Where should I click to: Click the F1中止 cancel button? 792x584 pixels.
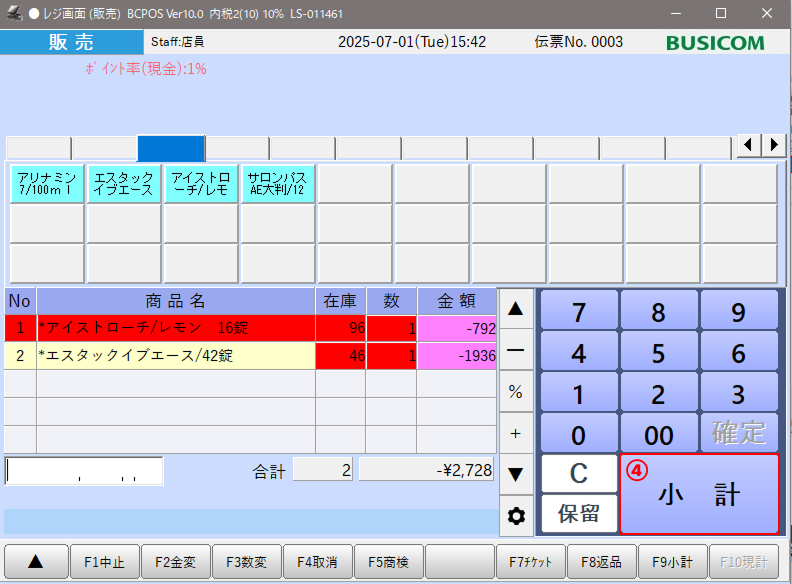105,561
